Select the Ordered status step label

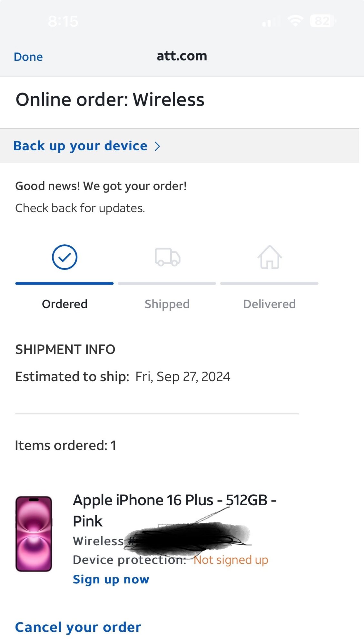pyautogui.click(x=64, y=304)
